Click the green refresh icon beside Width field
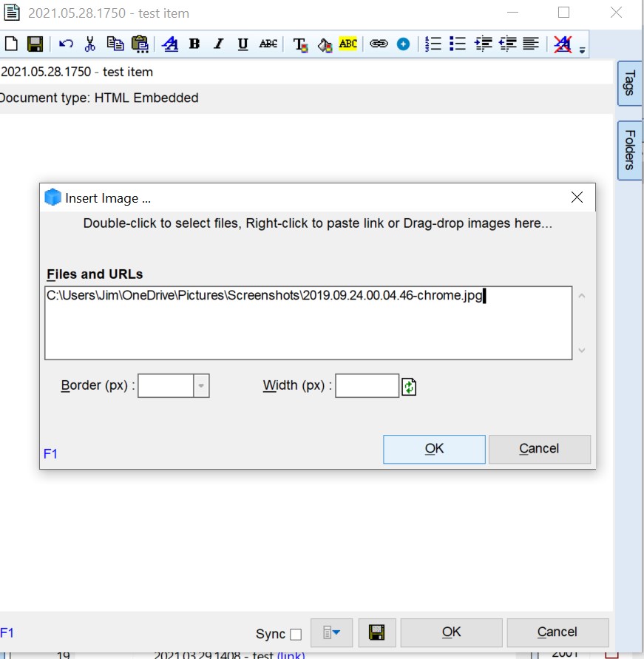 click(x=409, y=387)
